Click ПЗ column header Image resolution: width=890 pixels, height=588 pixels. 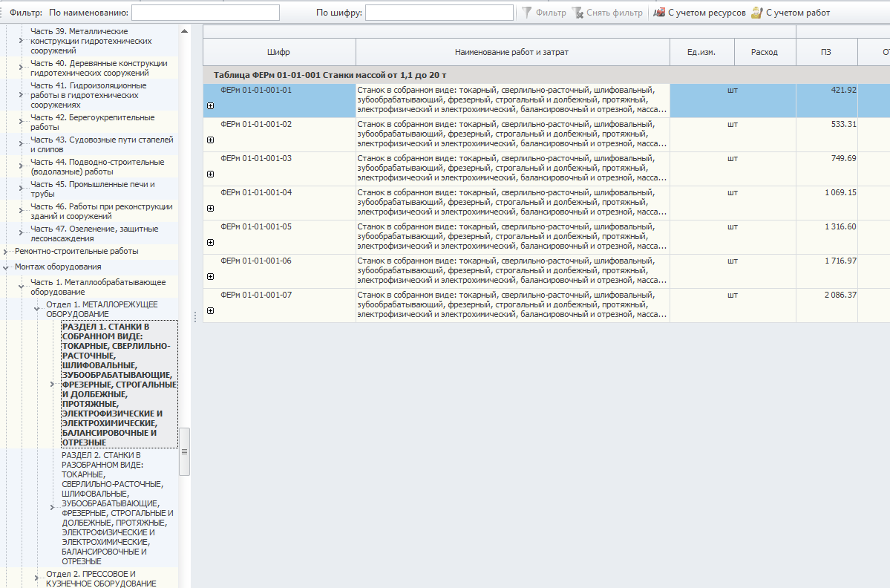pyautogui.click(x=826, y=52)
